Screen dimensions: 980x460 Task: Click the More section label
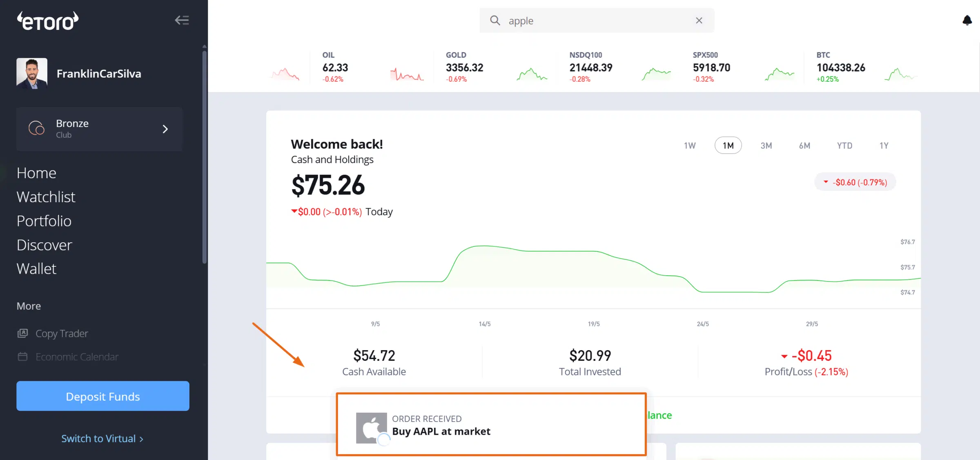coord(29,306)
